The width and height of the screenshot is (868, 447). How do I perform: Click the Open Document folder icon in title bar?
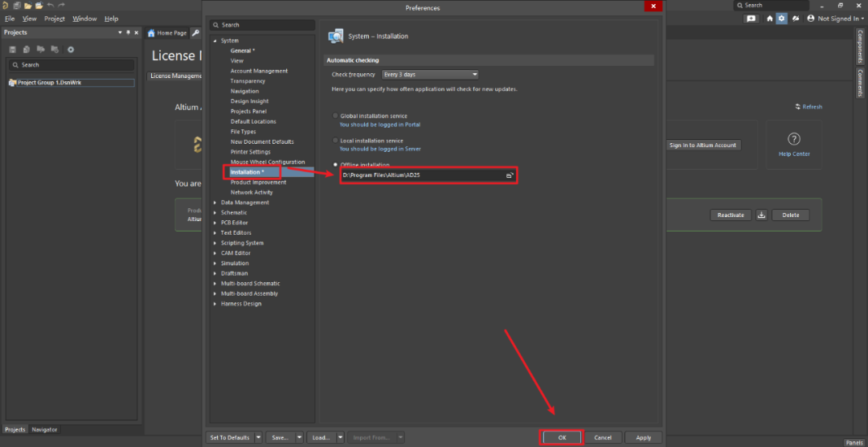(x=27, y=5)
